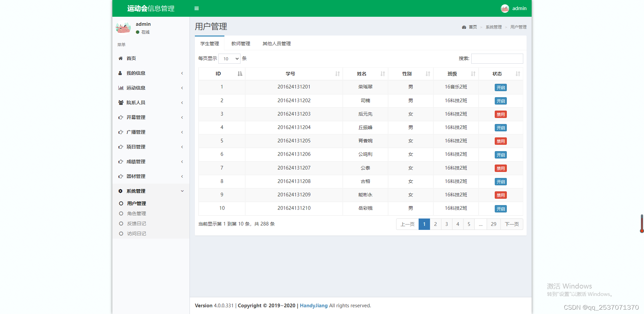Toggle the 禁用 status for student 201624131205
This screenshot has height=314, width=644.
coord(501,141)
